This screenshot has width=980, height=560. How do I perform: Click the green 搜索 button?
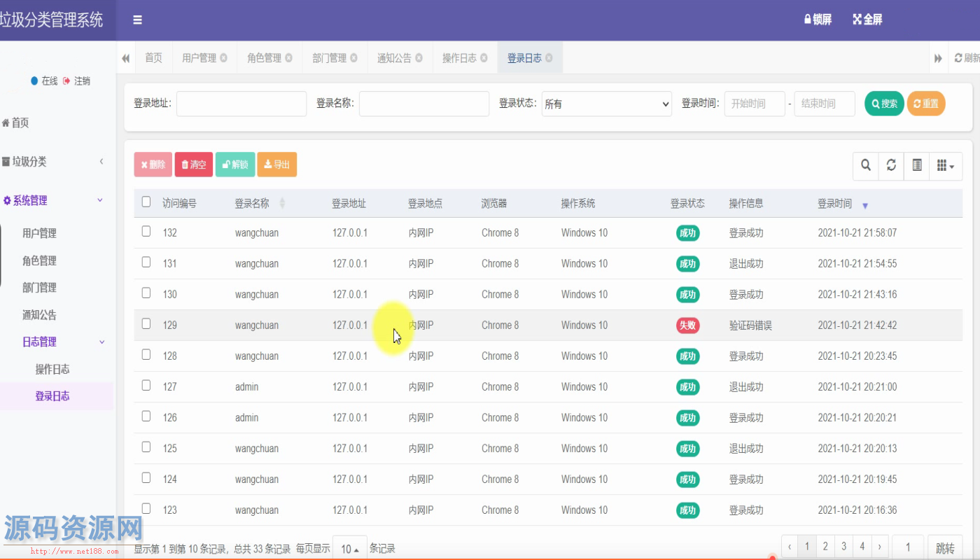click(884, 104)
